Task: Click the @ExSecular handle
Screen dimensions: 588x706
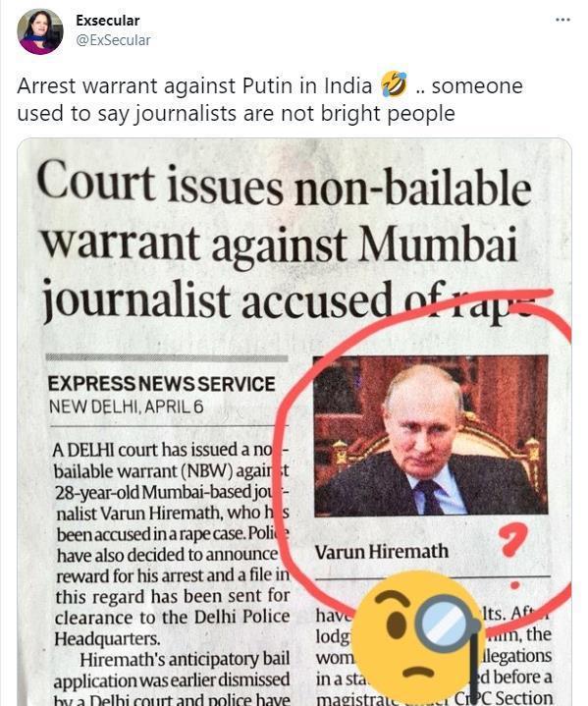Action: (113, 40)
